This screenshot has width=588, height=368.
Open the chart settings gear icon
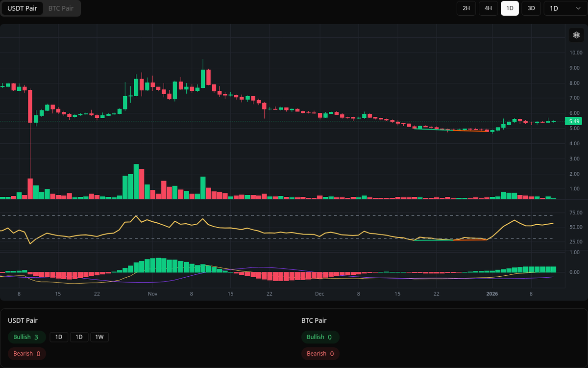[x=576, y=35]
